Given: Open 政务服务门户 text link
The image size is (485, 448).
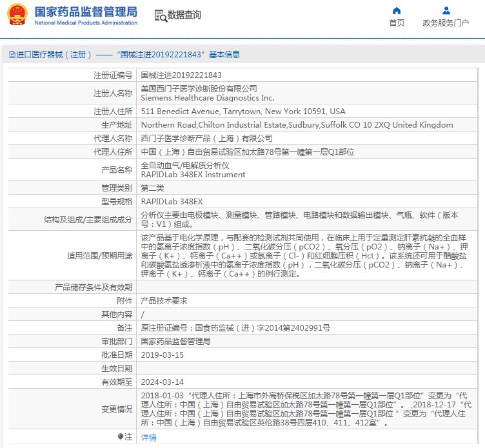Looking at the screenshot, I should tap(446, 23).
